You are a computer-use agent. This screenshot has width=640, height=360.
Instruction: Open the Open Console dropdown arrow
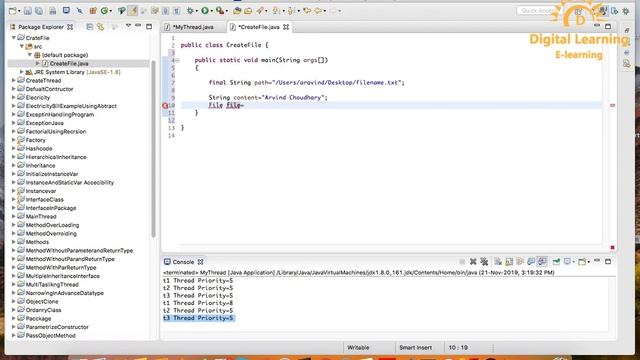[x=588, y=262]
